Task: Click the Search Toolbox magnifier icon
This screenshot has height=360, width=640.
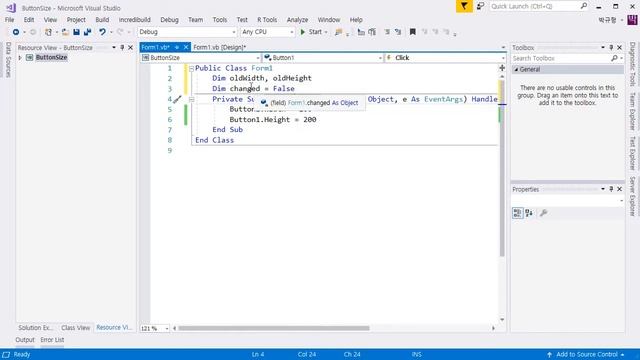Action: click(614, 58)
